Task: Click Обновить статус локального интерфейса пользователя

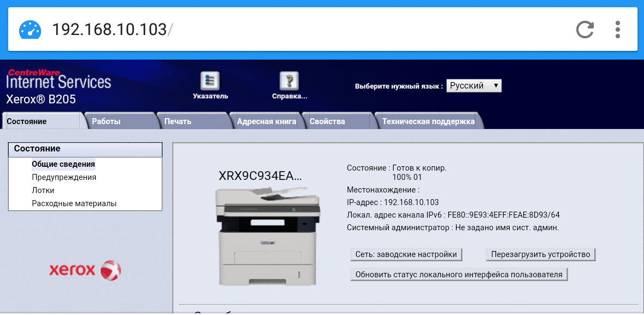Action: 459,275
